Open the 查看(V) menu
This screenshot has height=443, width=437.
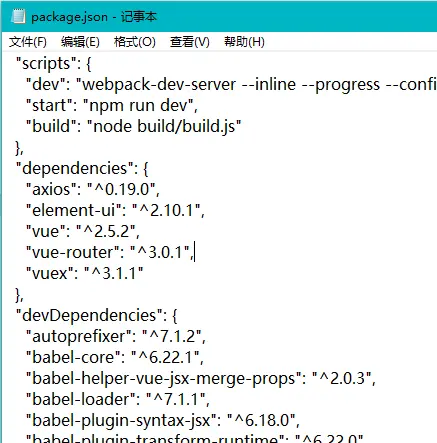coord(190,42)
